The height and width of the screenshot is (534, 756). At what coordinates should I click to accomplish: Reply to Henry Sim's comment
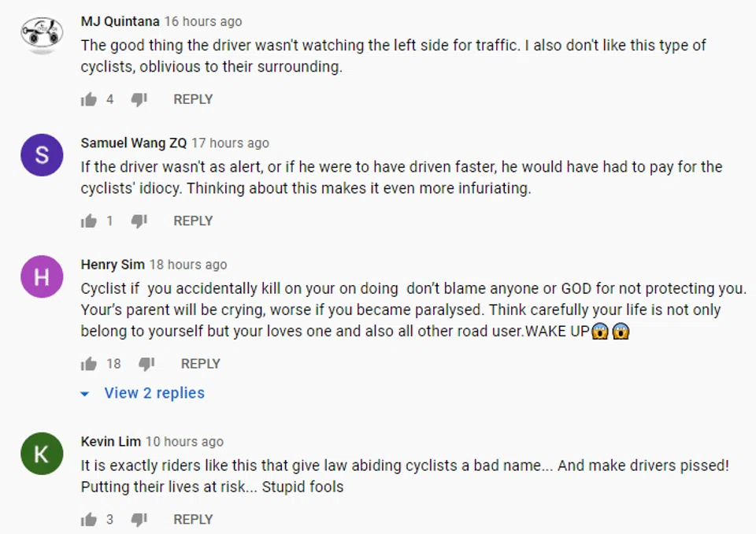(x=201, y=364)
